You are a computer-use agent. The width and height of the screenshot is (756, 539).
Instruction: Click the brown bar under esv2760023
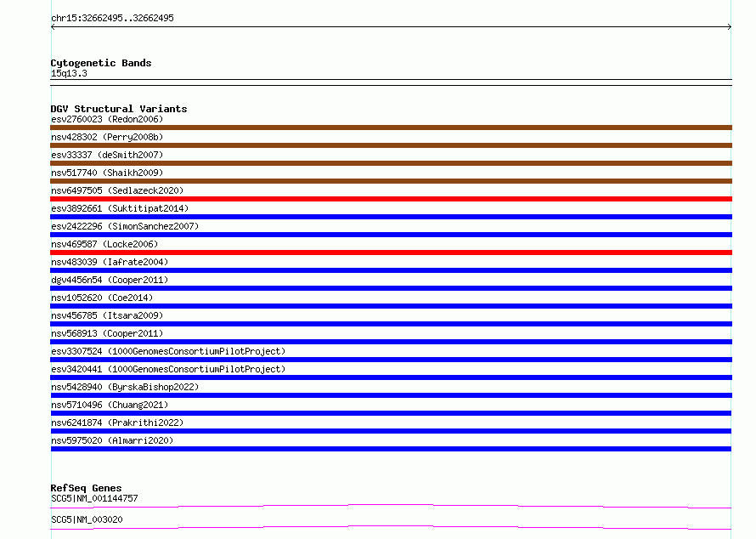click(391, 128)
